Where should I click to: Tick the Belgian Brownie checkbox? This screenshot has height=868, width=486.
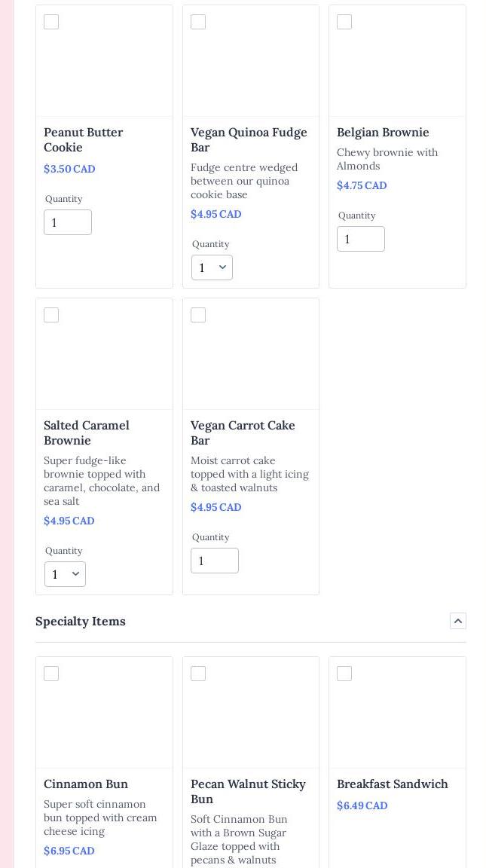pos(344,22)
